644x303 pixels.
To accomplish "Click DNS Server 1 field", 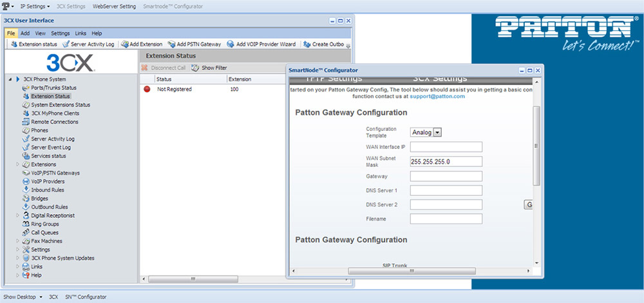I will (446, 190).
